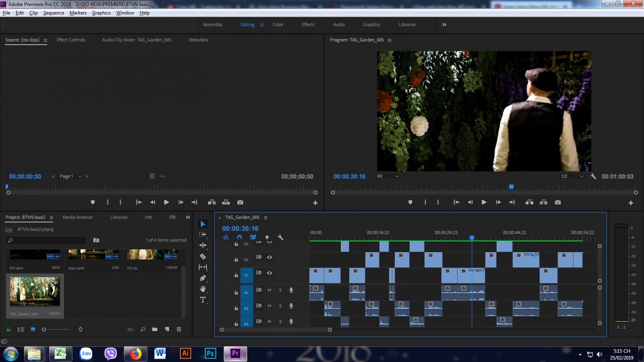Play the Program monitor sequence

tap(484, 202)
